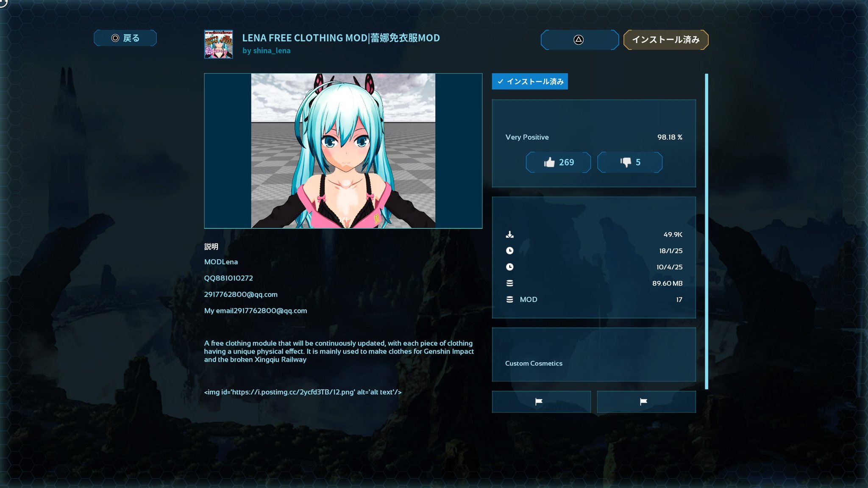Click the clock icon next to 10/4/25

click(509, 267)
